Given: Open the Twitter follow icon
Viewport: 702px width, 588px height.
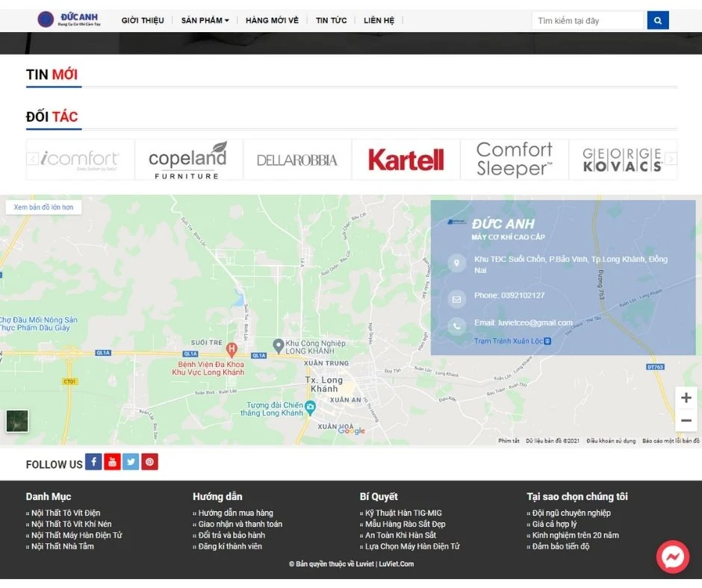Looking at the screenshot, I should (x=131, y=462).
